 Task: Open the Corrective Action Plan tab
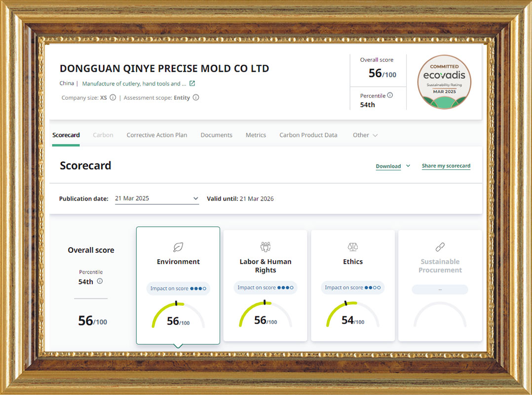pyautogui.click(x=157, y=135)
